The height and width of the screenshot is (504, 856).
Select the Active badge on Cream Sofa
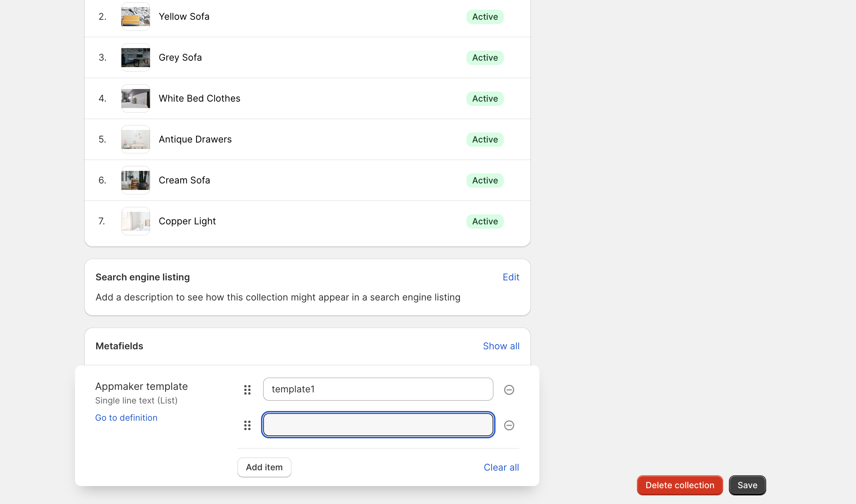click(x=484, y=180)
